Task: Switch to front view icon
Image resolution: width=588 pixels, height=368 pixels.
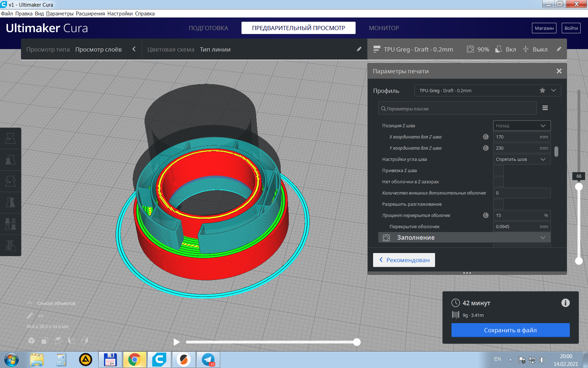Action: (45, 340)
